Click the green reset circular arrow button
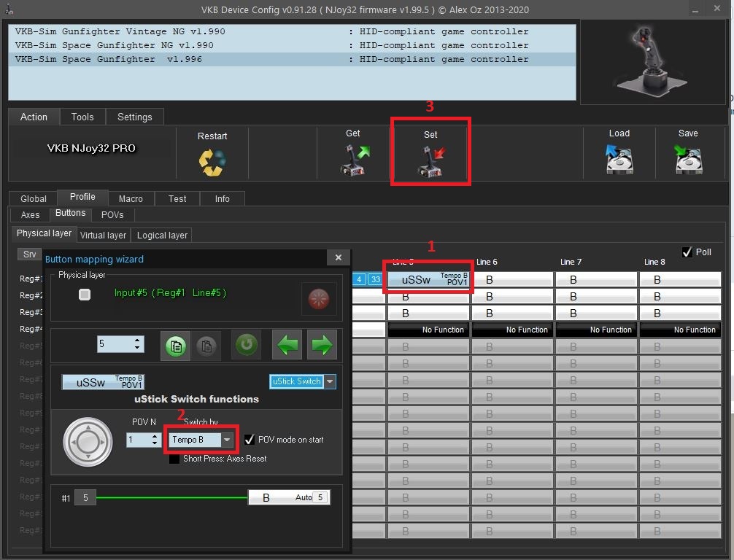 pyautogui.click(x=247, y=345)
